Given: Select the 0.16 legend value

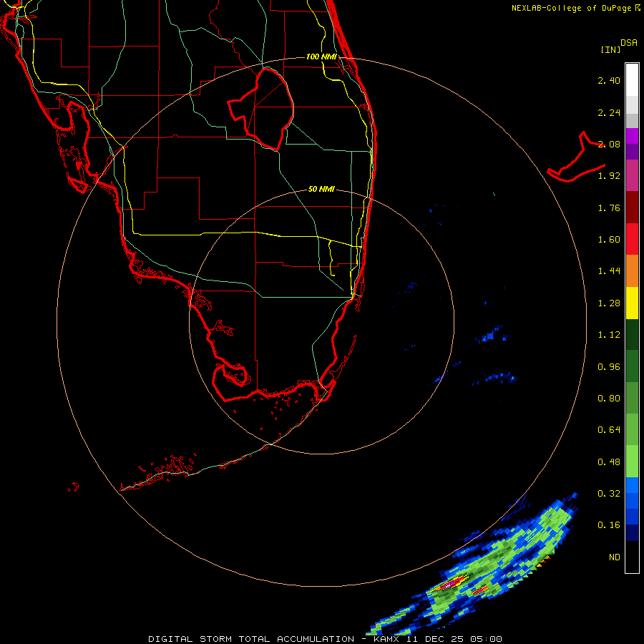Looking at the screenshot, I should [x=609, y=525].
